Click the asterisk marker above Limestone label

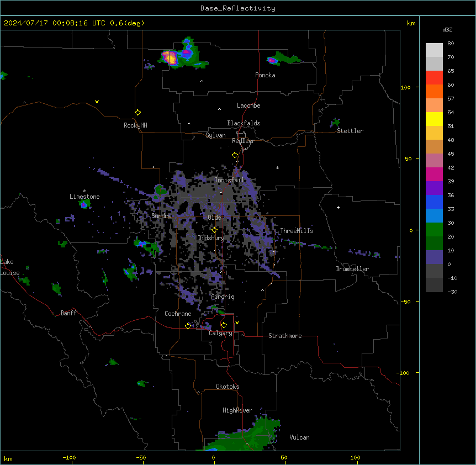[84, 191]
